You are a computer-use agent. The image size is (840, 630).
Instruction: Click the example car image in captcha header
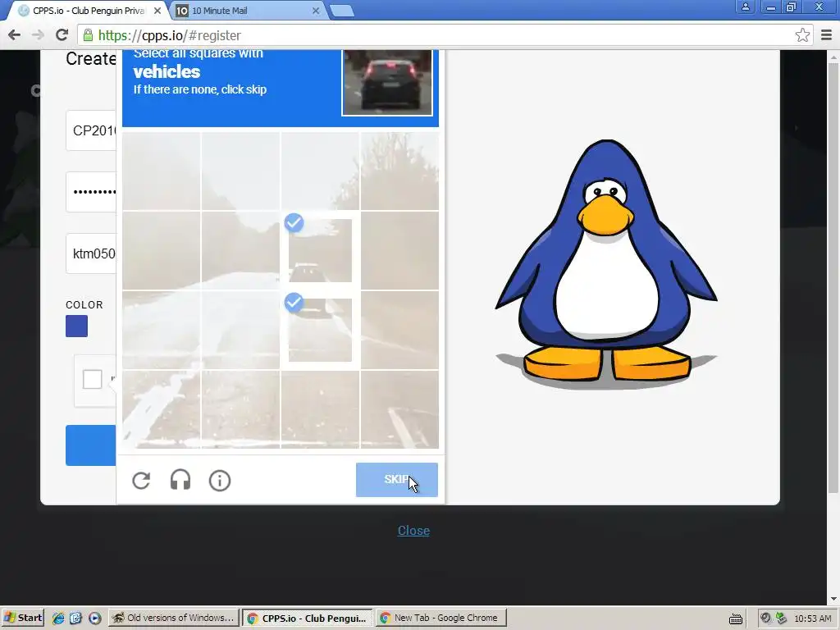[387, 82]
